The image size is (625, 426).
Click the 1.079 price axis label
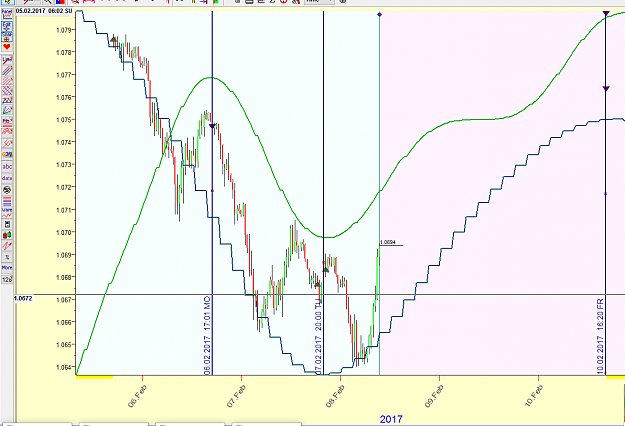point(64,30)
